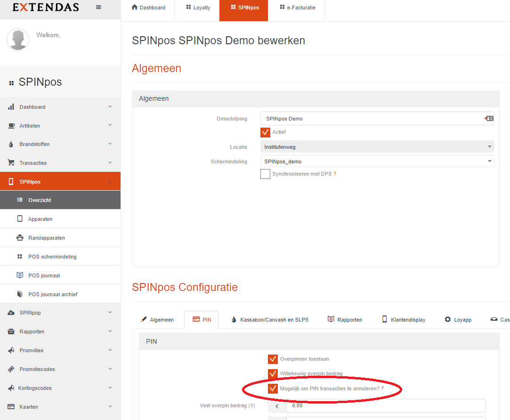
Task: Expand the Brandstoffen chevron
Action: [110, 144]
